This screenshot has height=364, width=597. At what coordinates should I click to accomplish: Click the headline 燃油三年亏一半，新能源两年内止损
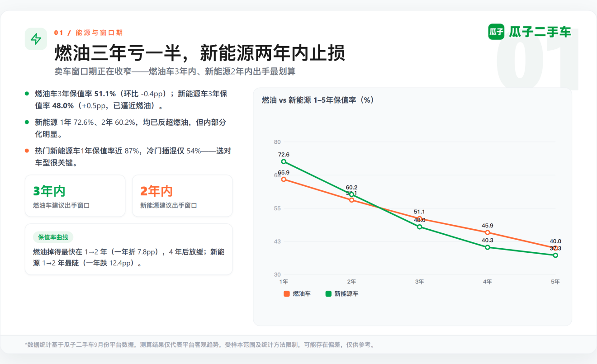(x=200, y=53)
